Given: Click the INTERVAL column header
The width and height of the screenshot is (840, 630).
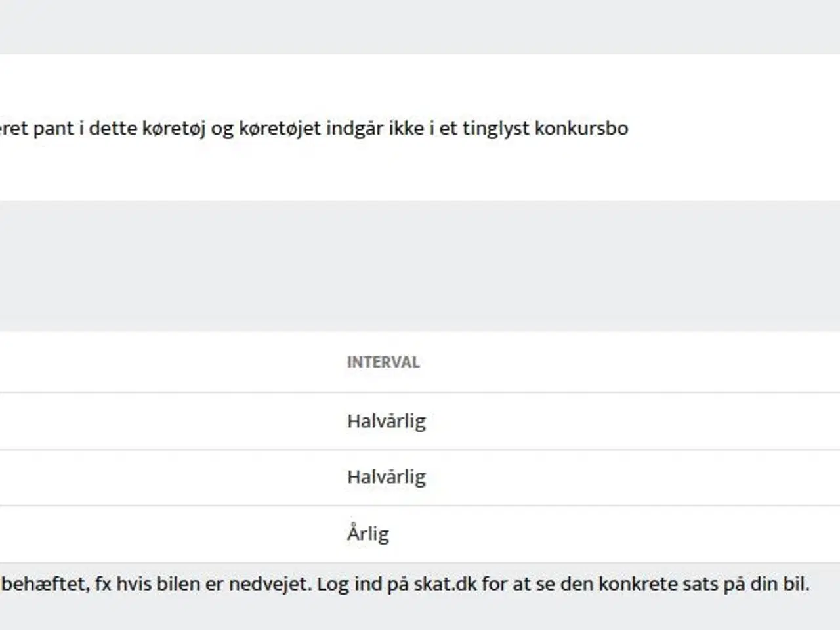Looking at the screenshot, I should point(383,362).
